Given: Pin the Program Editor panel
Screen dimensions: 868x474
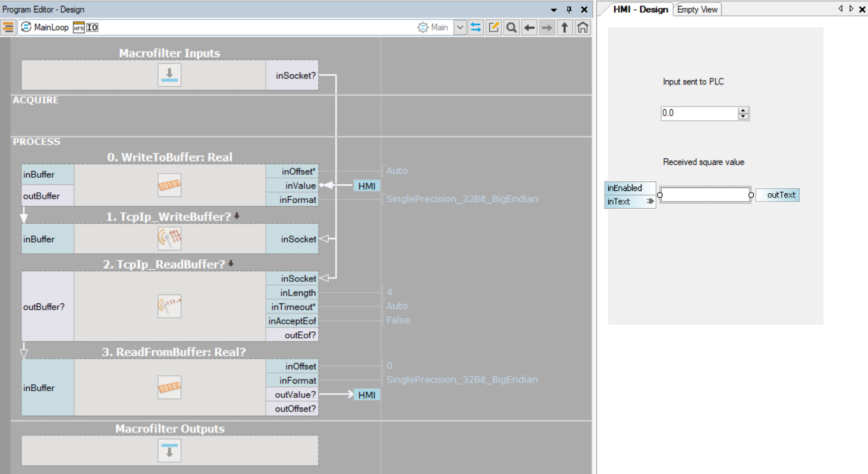Looking at the screenshot, I should pyautogui.click(x=569, y=10).
